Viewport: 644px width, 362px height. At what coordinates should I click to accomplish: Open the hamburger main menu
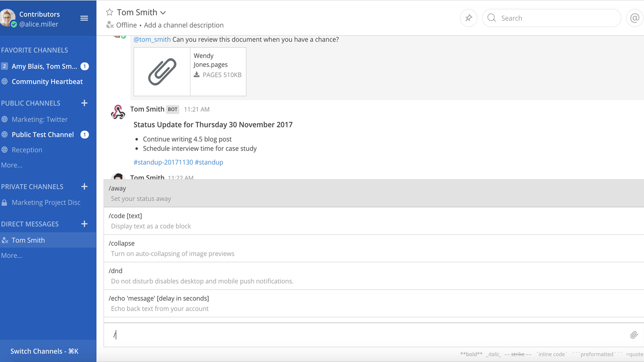pos(84,18)
